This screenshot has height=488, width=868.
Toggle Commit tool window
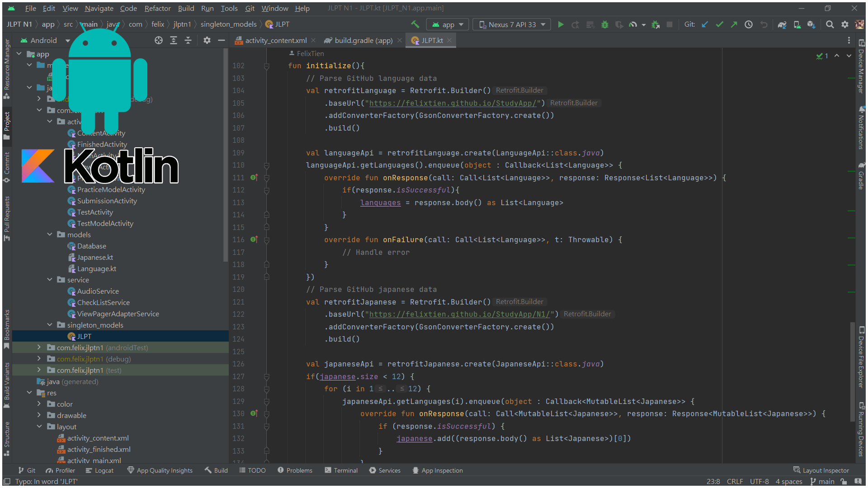(x=7, y=167)
